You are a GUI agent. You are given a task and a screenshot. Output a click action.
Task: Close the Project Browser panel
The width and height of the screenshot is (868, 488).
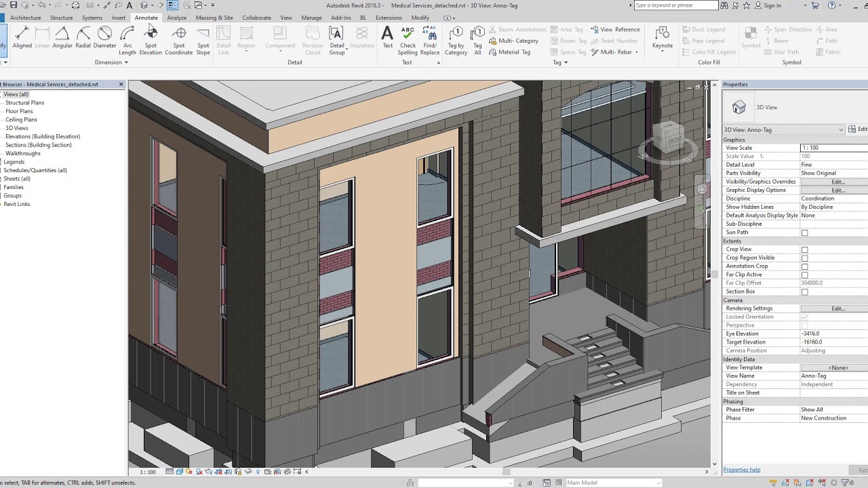click(121, 85)
